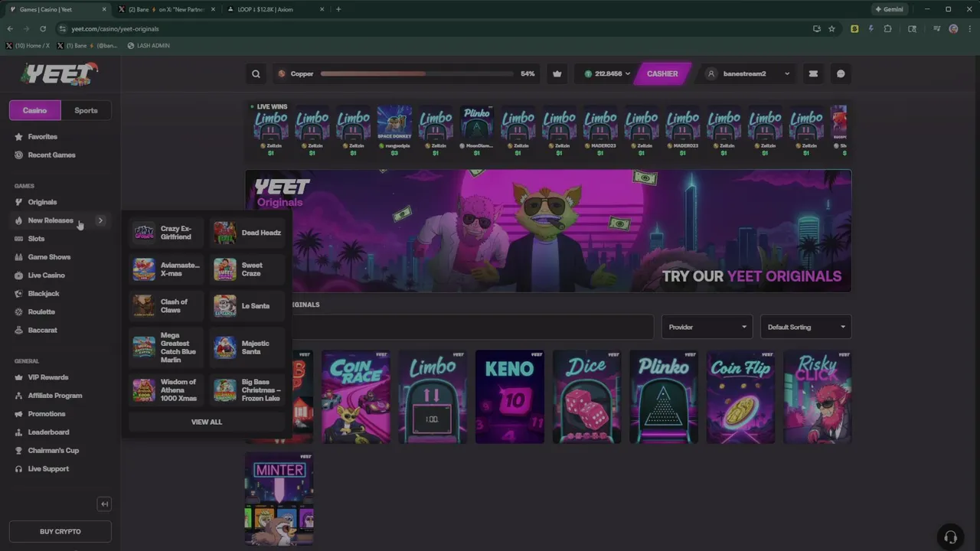Launch the Coin Flip game card
Viewport: 980px width, 551px height.
point(740,397)
